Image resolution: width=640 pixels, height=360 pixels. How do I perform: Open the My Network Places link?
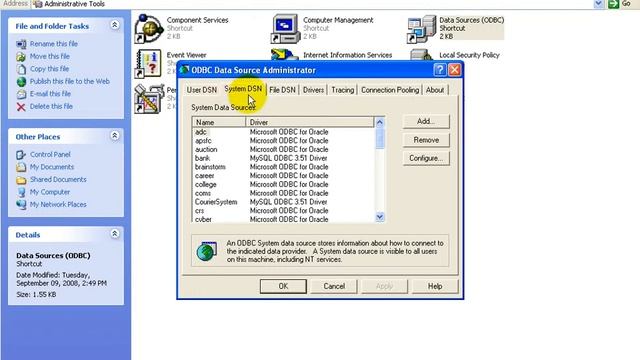pos(58,204)
